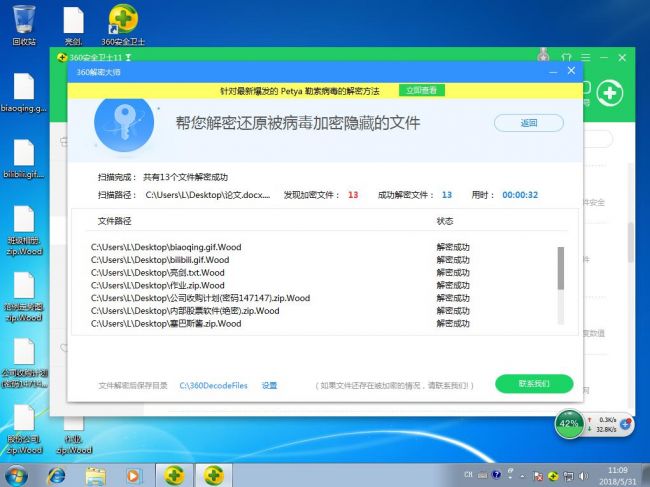Click the plus icon beside the network speed widget
The height and width of the screenshot is (487, 650).
click(626, 424)
